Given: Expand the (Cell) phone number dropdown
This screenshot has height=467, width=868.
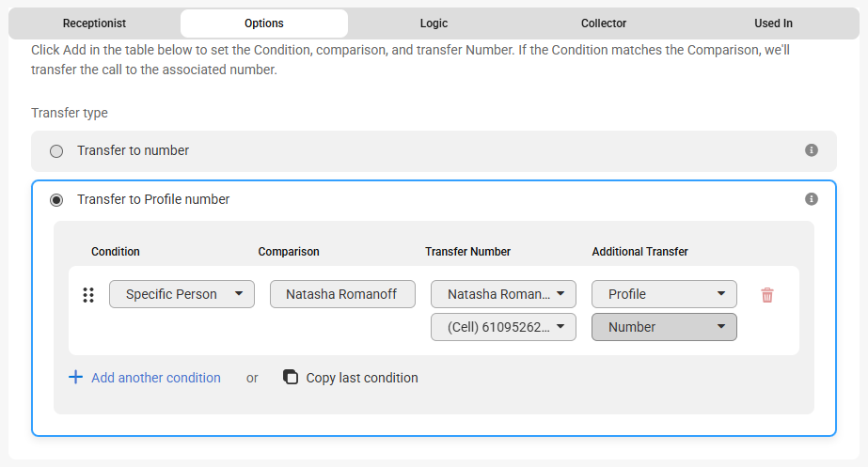Looking at the screenshot, I should (x=503, y=327).
